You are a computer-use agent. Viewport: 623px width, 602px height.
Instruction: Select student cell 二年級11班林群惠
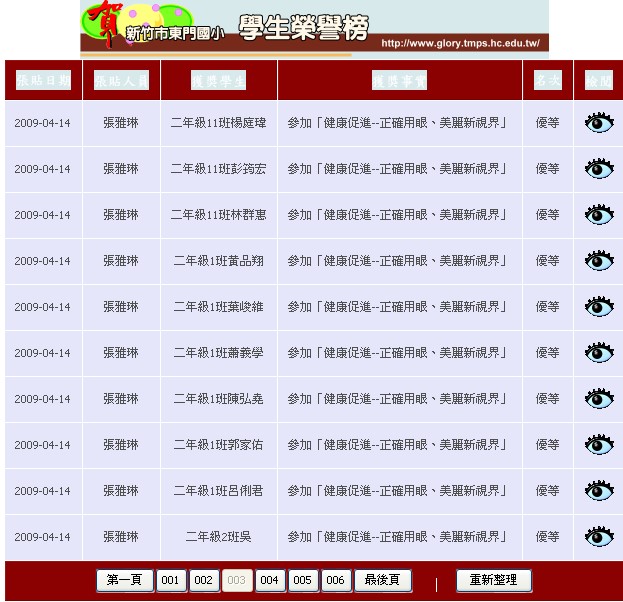tap(218, 215)
